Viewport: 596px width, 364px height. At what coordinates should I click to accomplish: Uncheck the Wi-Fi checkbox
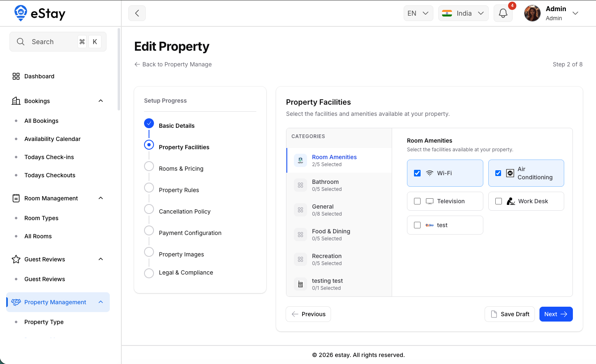(417, 173)
